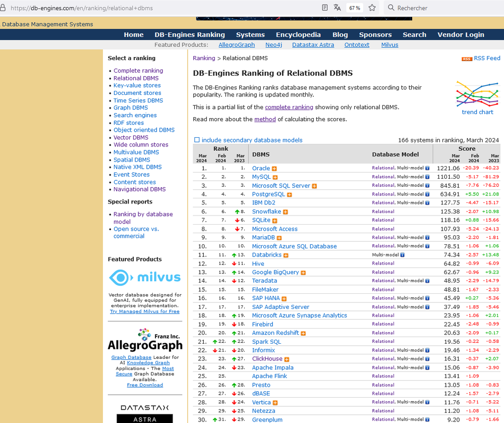Viewport: 504px width, 423px height.
Task: Expand Oracle details plus icon
Action: 274,169
